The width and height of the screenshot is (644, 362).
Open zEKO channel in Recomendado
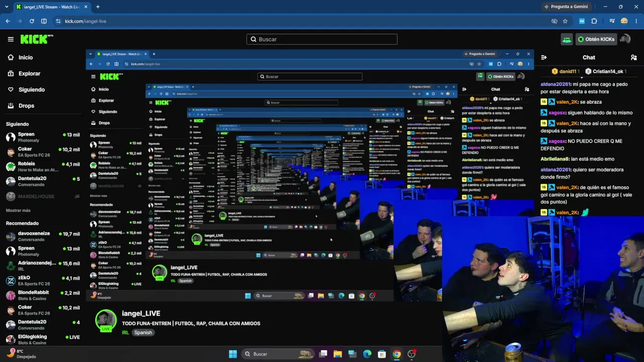point(43,281)
